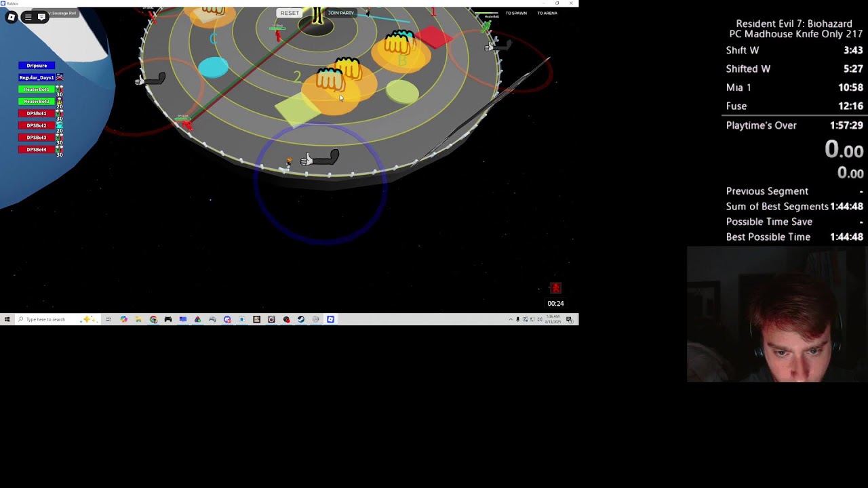This screenshot has width=868, height=488.
Task: Open the volume control in system tray
Action: coord(539,319)
